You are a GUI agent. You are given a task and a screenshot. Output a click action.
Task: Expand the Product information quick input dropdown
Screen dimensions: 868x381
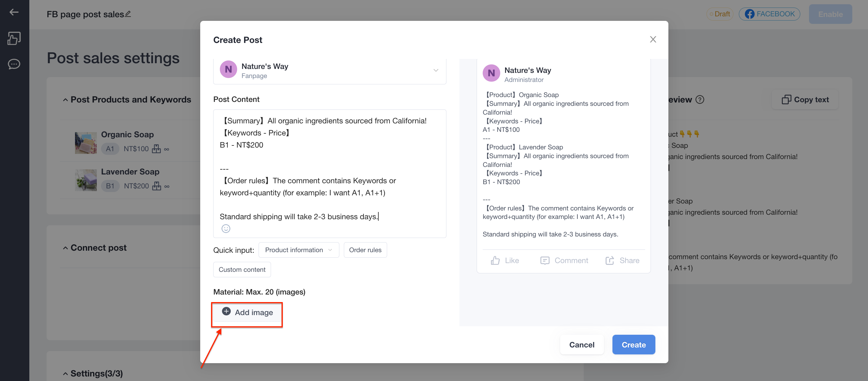click(299, 250)
